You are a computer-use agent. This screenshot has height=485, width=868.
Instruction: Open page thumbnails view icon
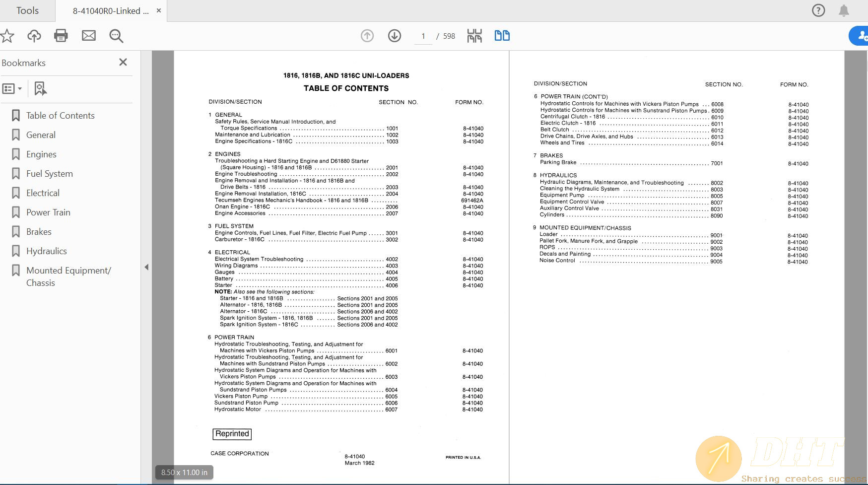tap(474, 35)
